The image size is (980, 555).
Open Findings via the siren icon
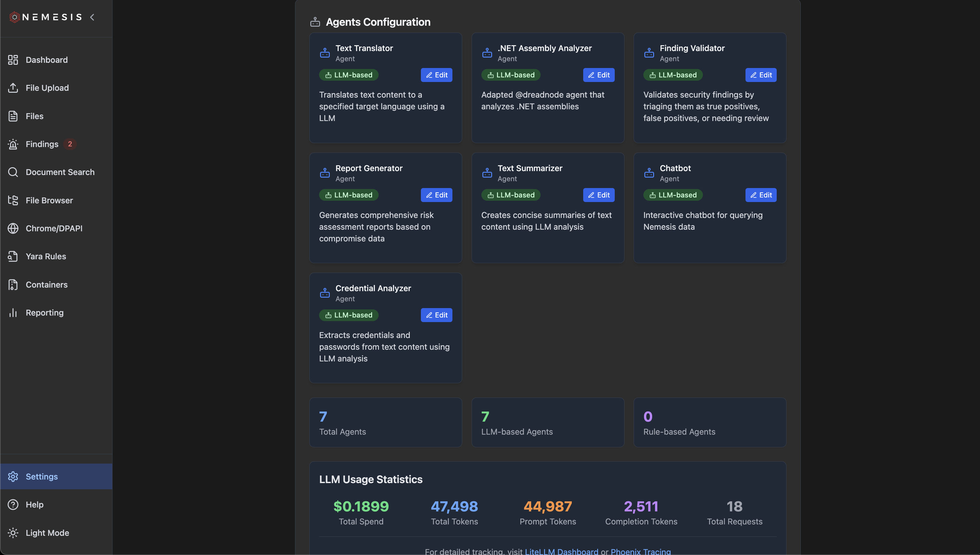[x=13, y=144]
